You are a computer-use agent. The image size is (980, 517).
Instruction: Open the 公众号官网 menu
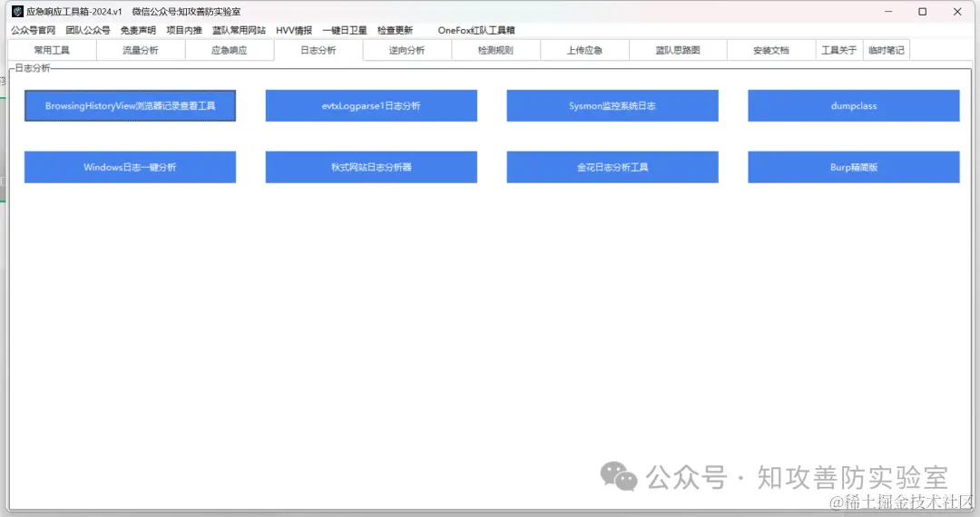point(34,30)
